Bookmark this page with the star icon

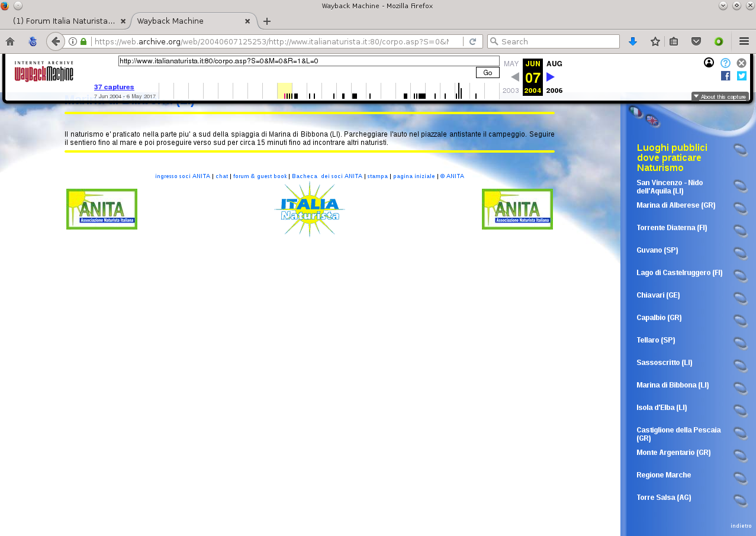click(x=655, y=41)
